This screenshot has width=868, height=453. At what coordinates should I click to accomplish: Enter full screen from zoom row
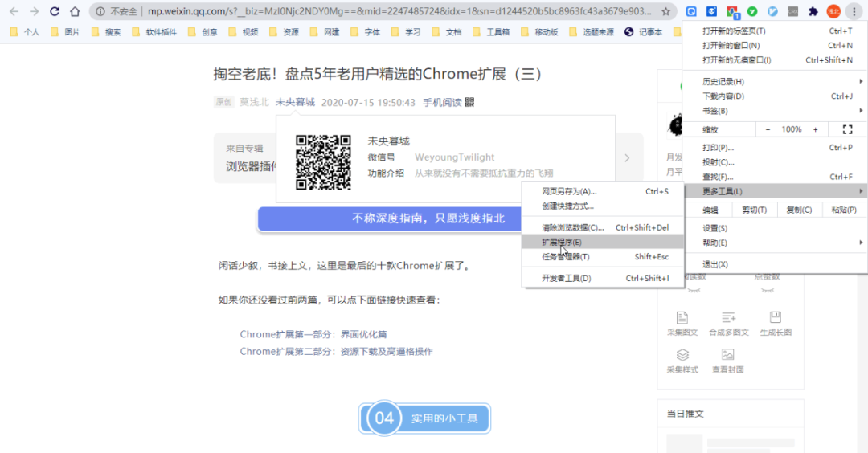[847, 129]
